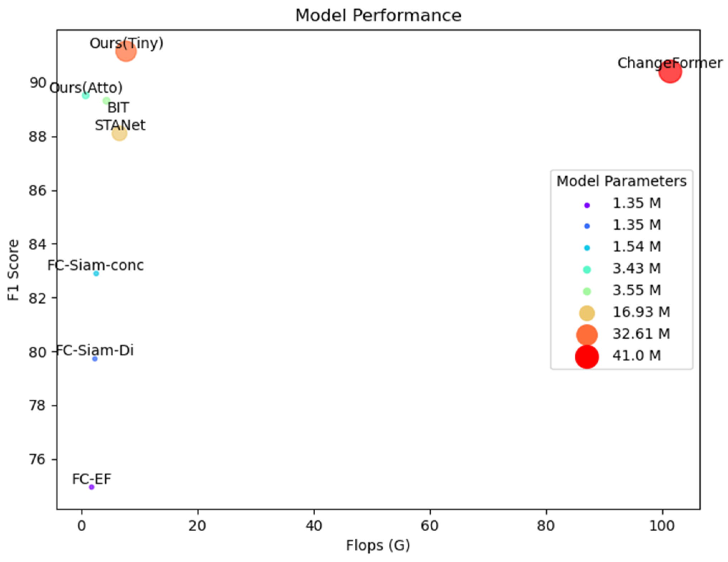The width and height of the screenshot is (728, 562).
Task: Select the purple 1.35 M legend marker
Action: (x=586, y=205)
